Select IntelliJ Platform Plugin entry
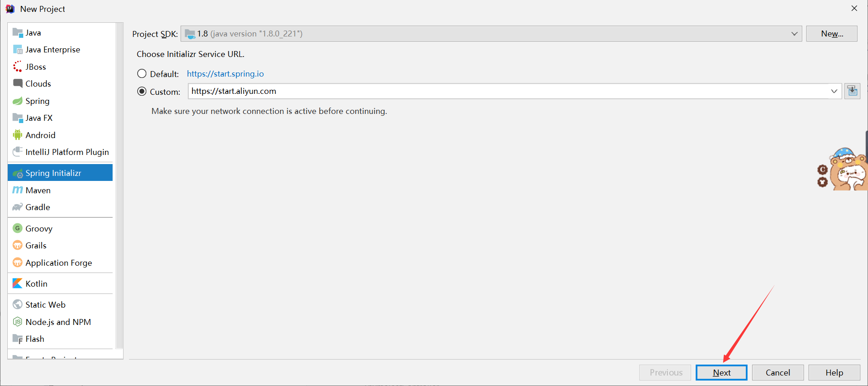868x386 pixels. click(x=60, y=152)
